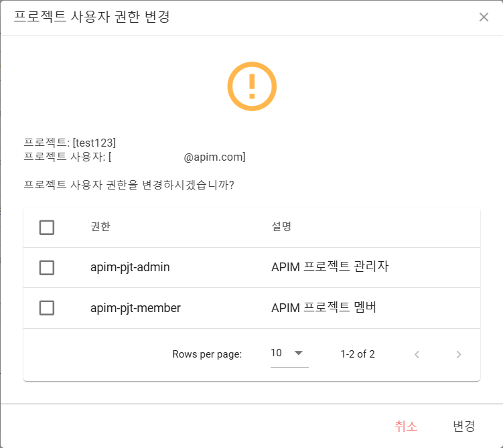Click the APIM 프로젝트 멤버 description
The image size is (503, 448).
pos(324,307)
